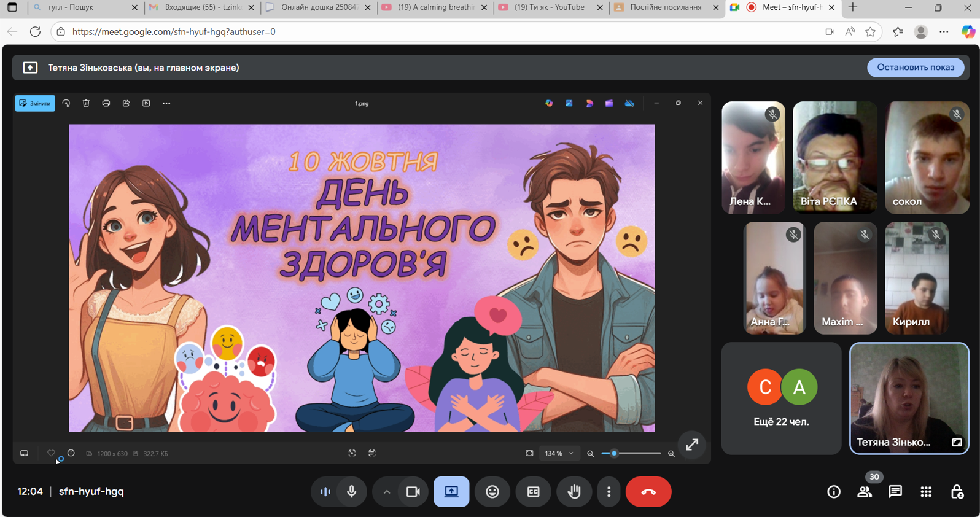The height and width of the screenshot is (517, 980).
Task: Raise hand in the meeting
Action: (574, 492)
